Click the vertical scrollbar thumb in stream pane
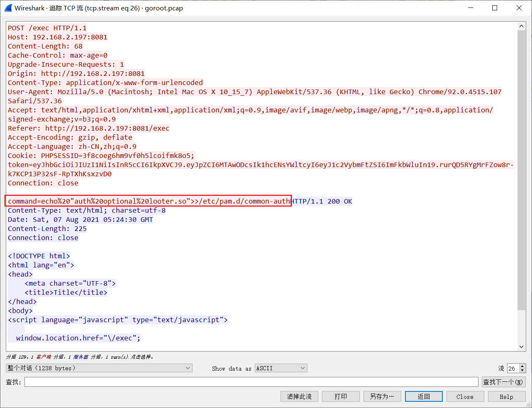The height and width of the screenshot is (408, 532). click(x=522, y=170)
